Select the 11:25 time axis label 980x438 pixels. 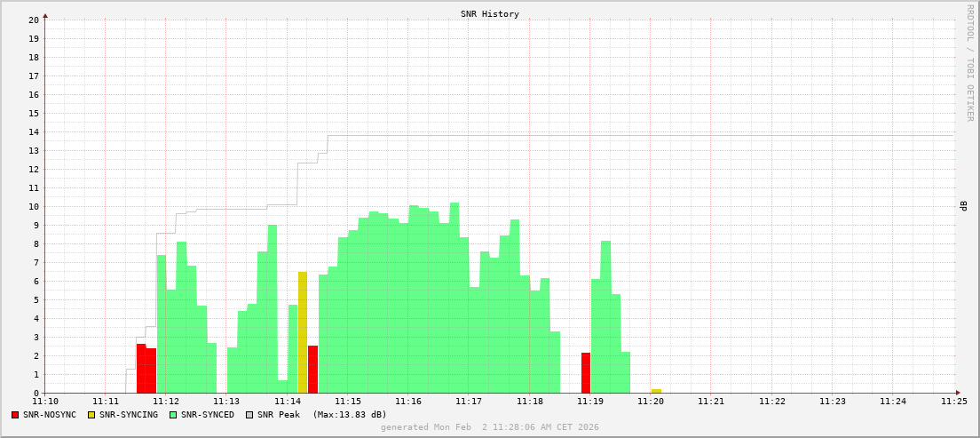[x=954, y=402]
